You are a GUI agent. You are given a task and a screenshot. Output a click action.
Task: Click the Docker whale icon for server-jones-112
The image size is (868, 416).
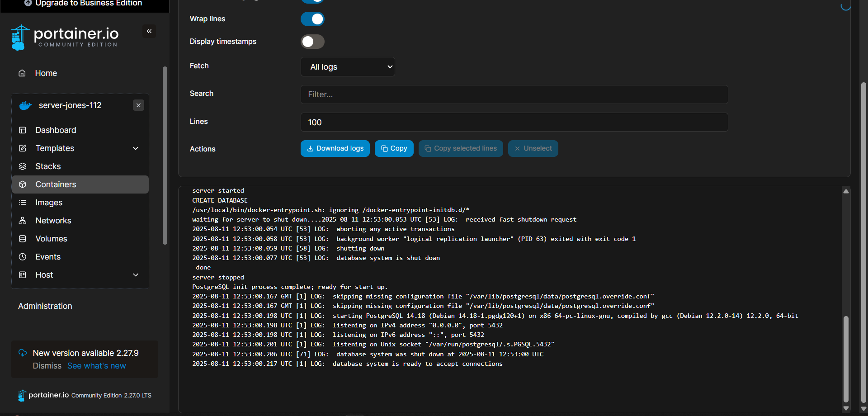(x=25, y=105)
